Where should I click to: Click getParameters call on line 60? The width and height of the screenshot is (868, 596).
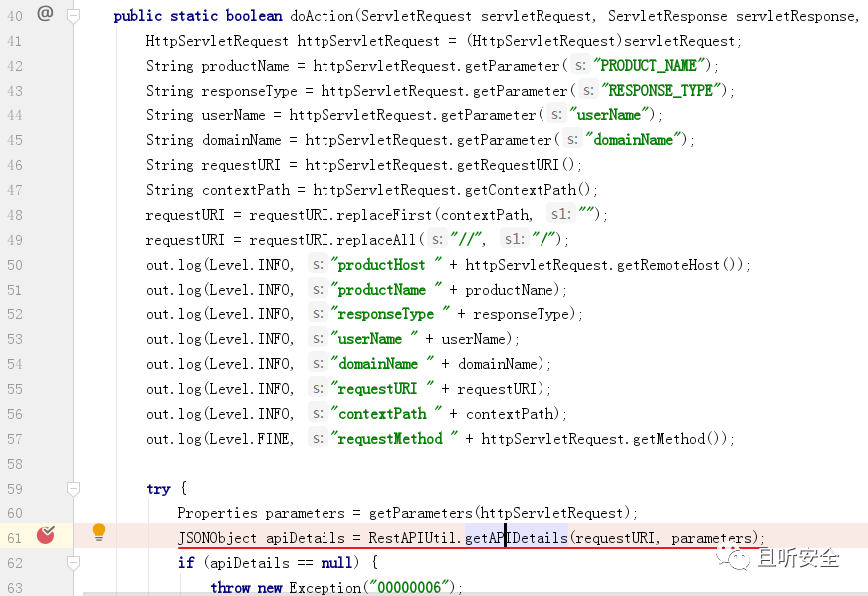(x=421, y=513)
